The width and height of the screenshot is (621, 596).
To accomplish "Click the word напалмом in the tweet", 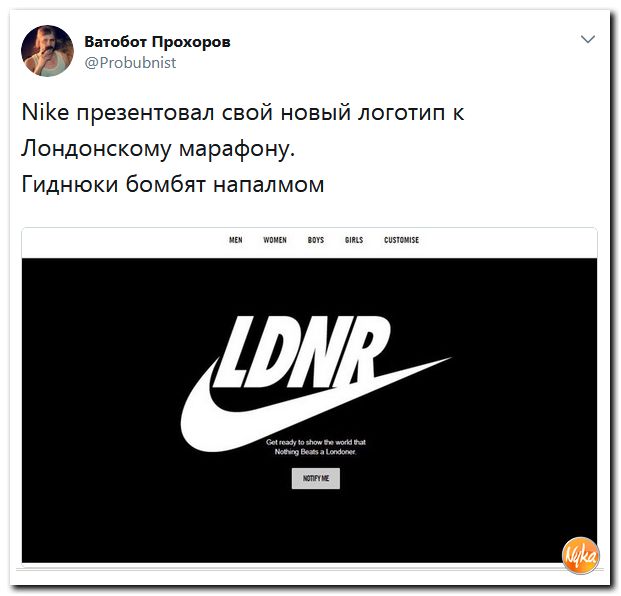I will point(269,185).
